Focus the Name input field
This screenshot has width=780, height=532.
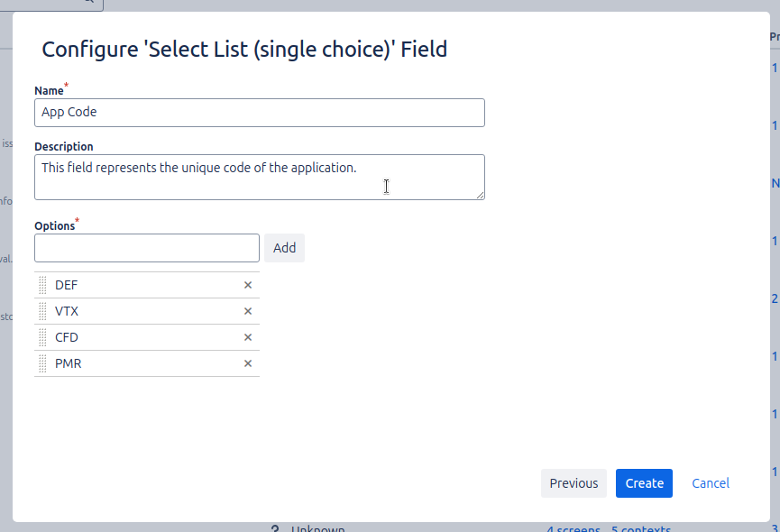(x=260, y=113)
